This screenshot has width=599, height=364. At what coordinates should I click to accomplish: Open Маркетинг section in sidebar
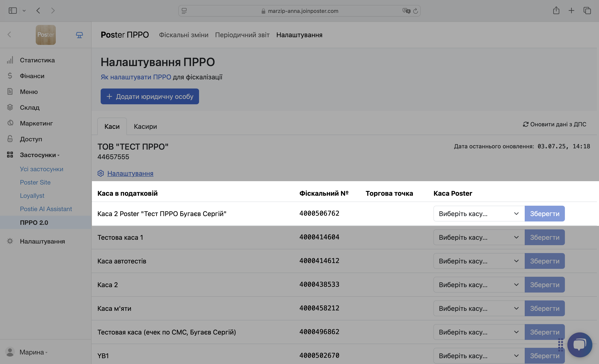[x=36, y=123]
